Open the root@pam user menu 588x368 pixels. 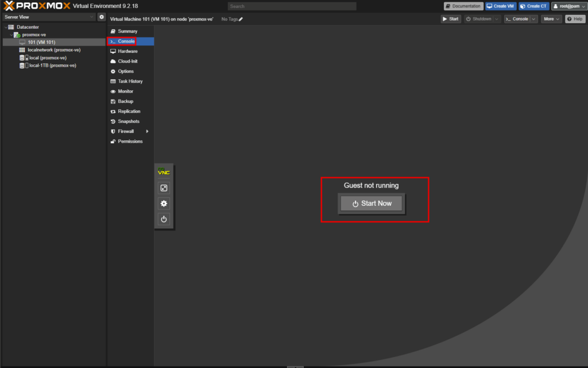pyautogui.click(x=569, y=6)
